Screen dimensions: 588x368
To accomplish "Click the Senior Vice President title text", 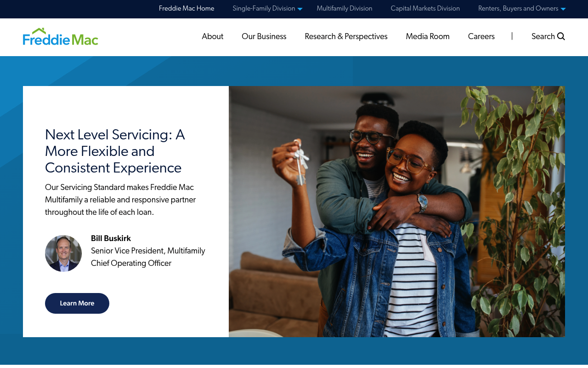I will [148, 257].
